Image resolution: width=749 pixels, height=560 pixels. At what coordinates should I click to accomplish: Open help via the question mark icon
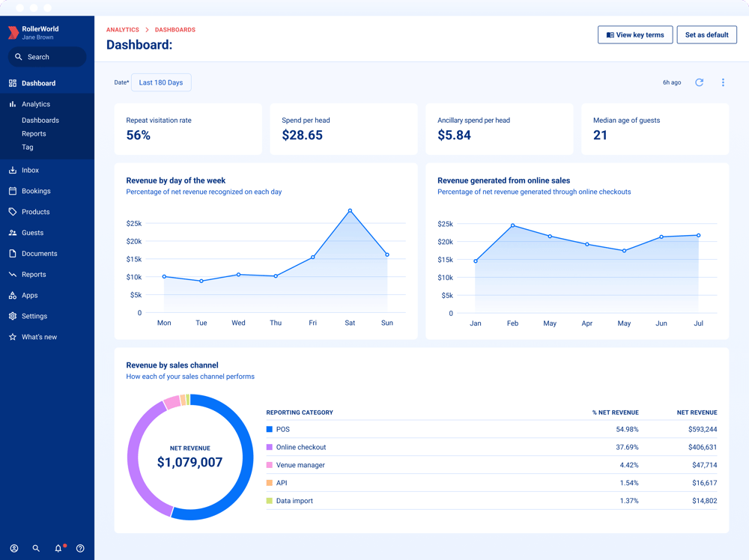[x=80, y=548]
